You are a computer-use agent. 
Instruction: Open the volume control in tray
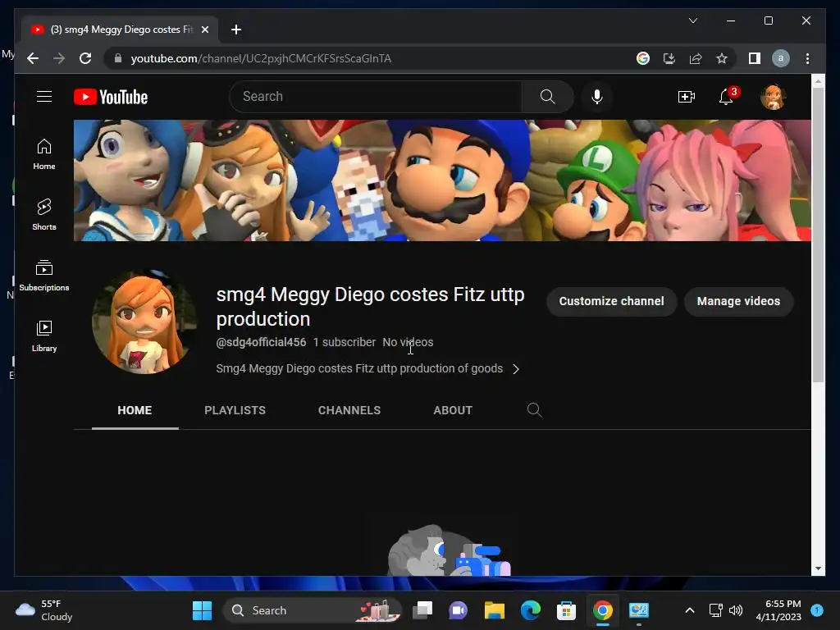pos(736,610)
